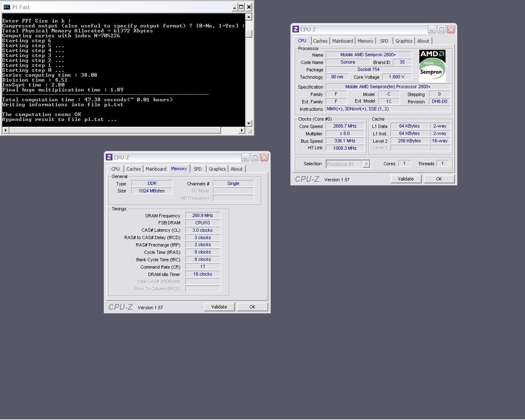Click the Pi Fast horizontal scrollbar left arrow

pyautogui.click(x=5, y=130)
